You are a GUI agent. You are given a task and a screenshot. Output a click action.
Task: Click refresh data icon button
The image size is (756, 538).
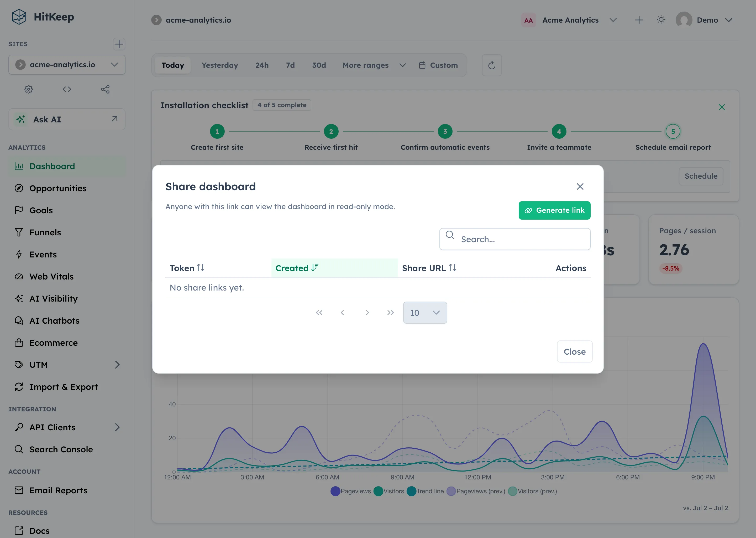(x=492, y=65)
